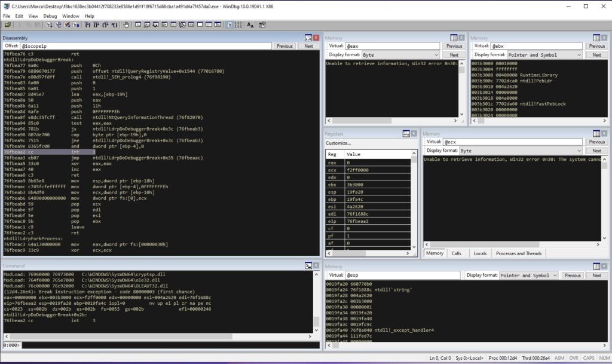Switch to the Processes and Threads tab
612x364 pixels.
coord(514,253)
